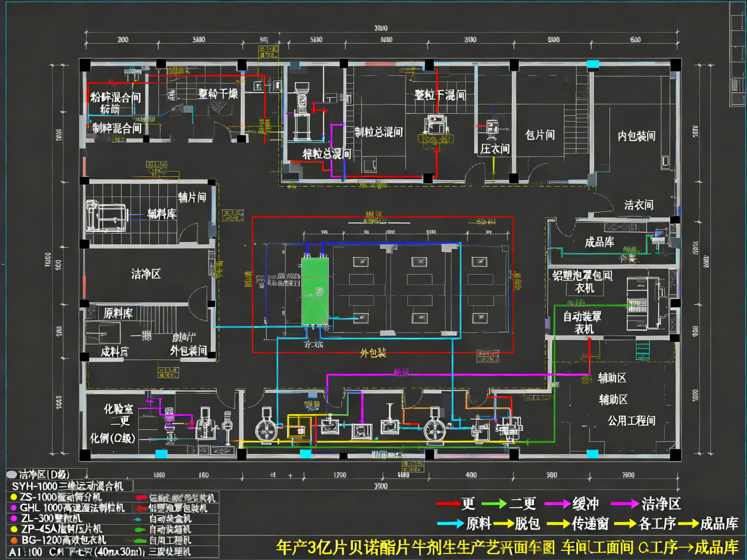Select the 洁净区(D级) legend entry
Screen dimensions: 747x560
pyautogui.click(x=44, y=475)
